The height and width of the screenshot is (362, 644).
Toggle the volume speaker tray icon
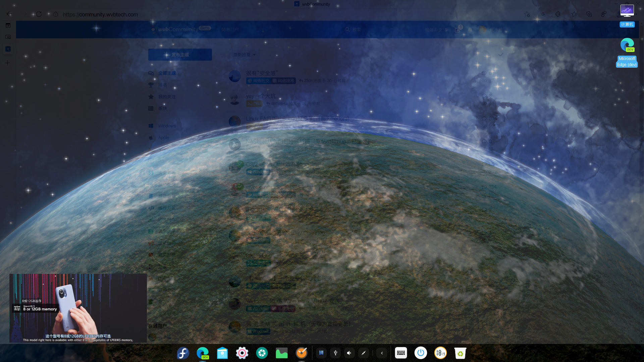349,353
